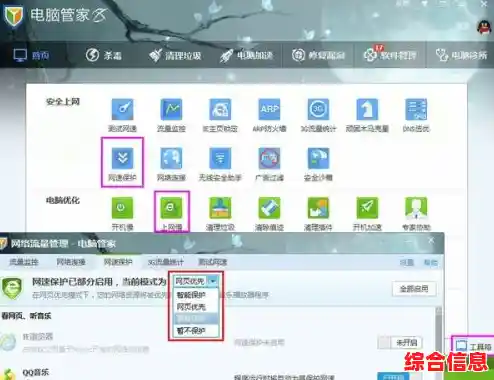Open the 开机加速 paper plane tool
The height and width of the screenshot is (380, 494).
coord(367,213)
